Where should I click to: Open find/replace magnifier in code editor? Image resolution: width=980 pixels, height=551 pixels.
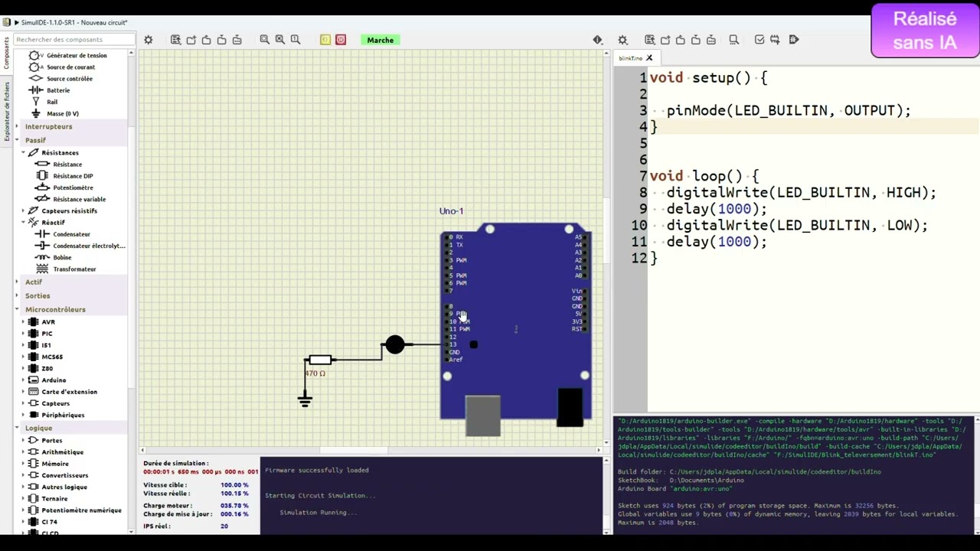click(x=734, y=40)
